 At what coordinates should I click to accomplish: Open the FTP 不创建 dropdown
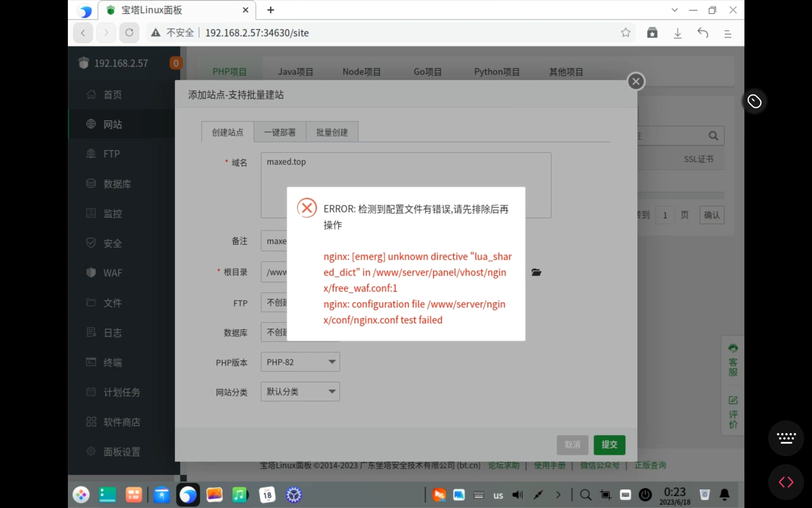pos(274,302)
